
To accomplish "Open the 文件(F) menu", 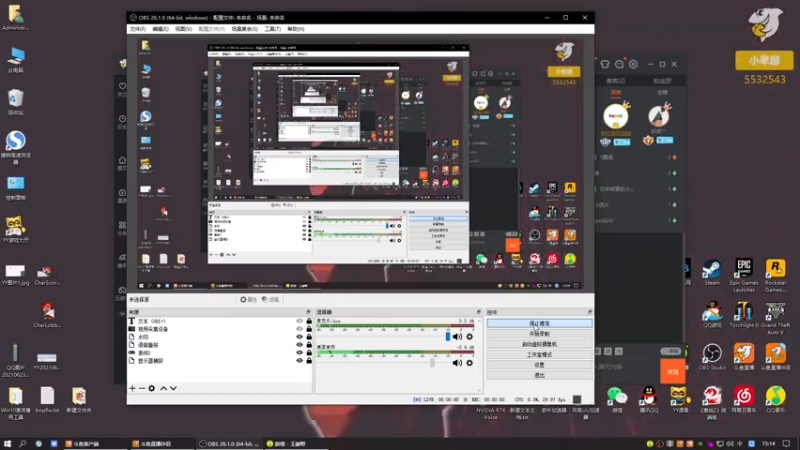I will point(138,29).
